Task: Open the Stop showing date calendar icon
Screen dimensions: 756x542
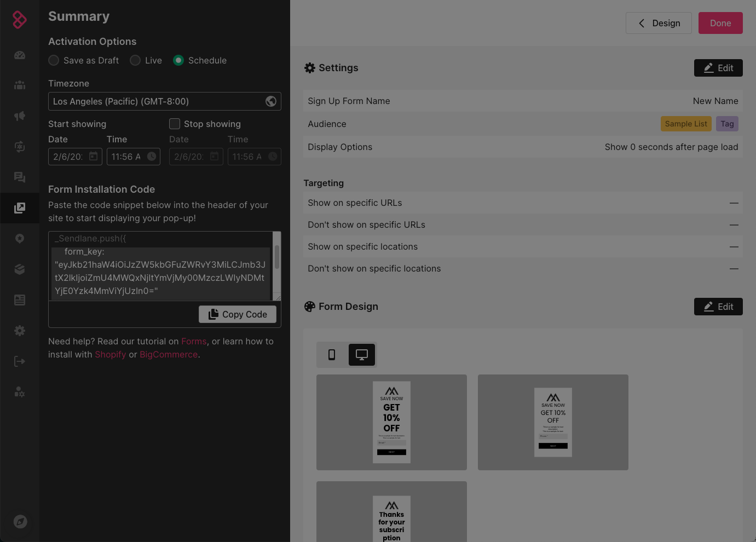Action: (x=215, y=157)
